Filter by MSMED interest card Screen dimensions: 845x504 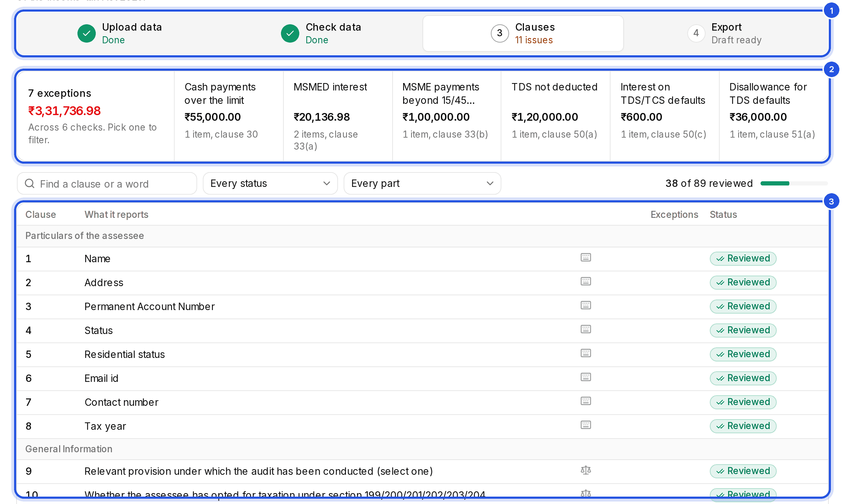(338, 116)
